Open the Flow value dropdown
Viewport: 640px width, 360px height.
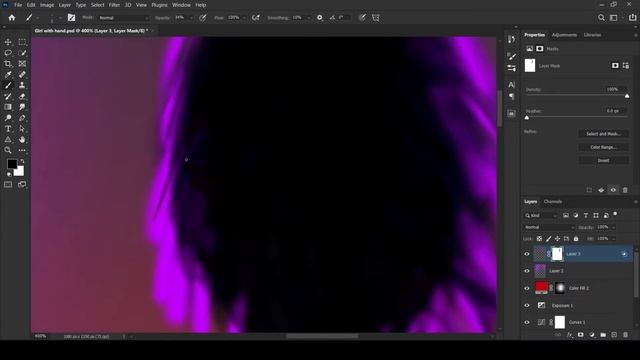244,18
